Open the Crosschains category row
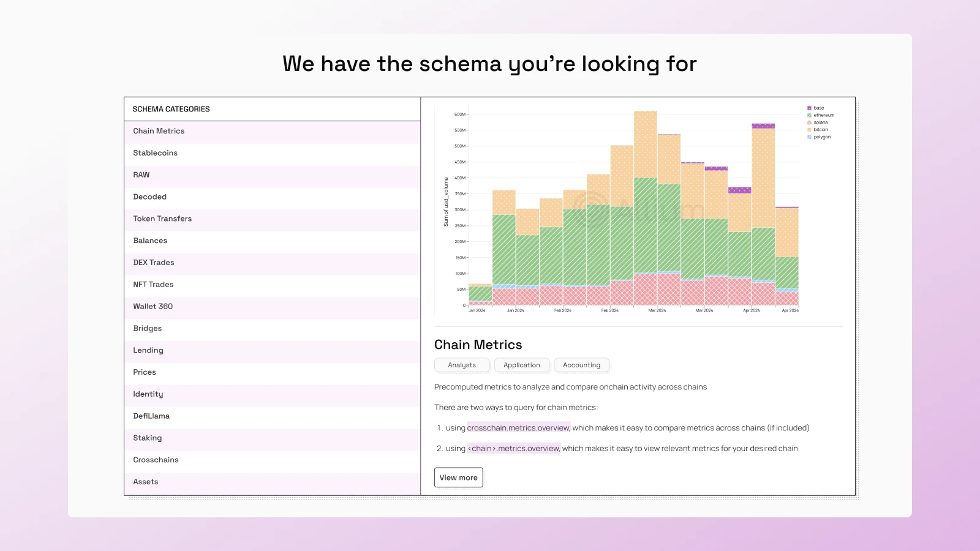 156,460
